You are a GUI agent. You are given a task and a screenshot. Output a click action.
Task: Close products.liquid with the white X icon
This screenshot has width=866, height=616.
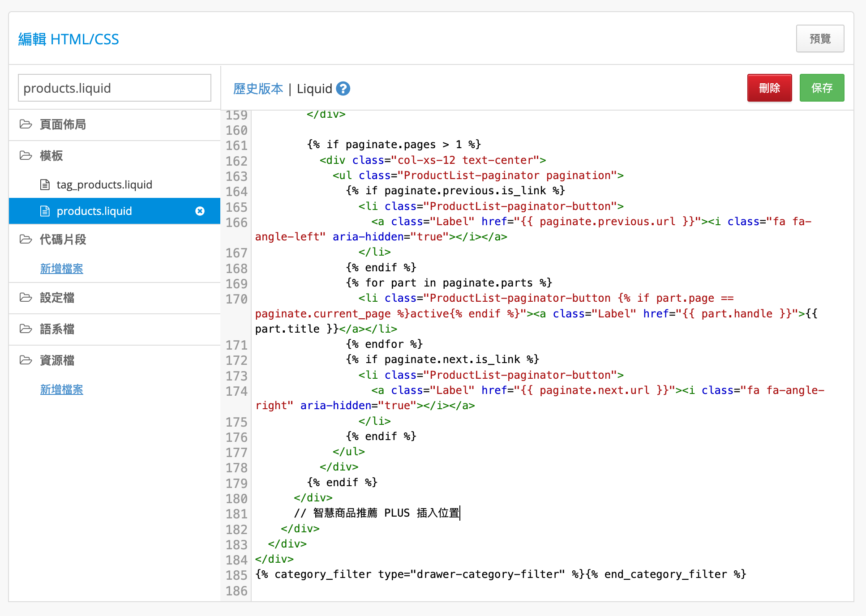pos(200,211)
